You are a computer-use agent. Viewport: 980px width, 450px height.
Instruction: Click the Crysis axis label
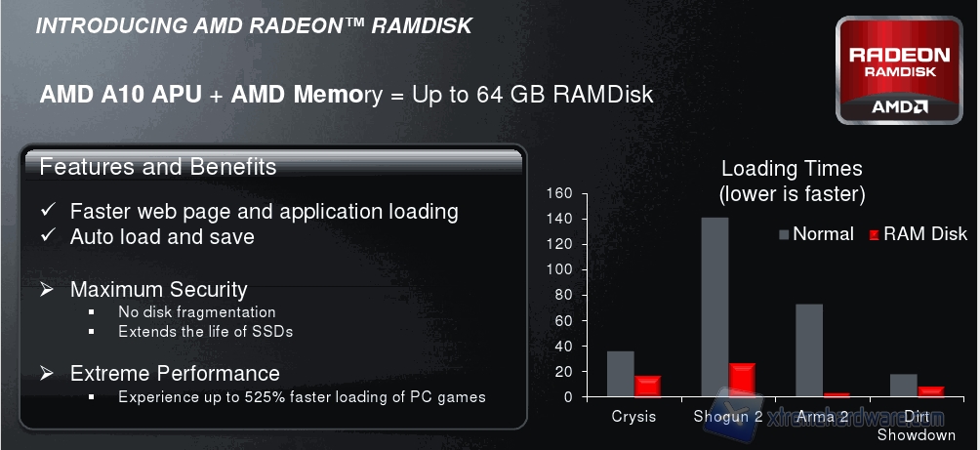pyautogui.click(x=633, y=416)
